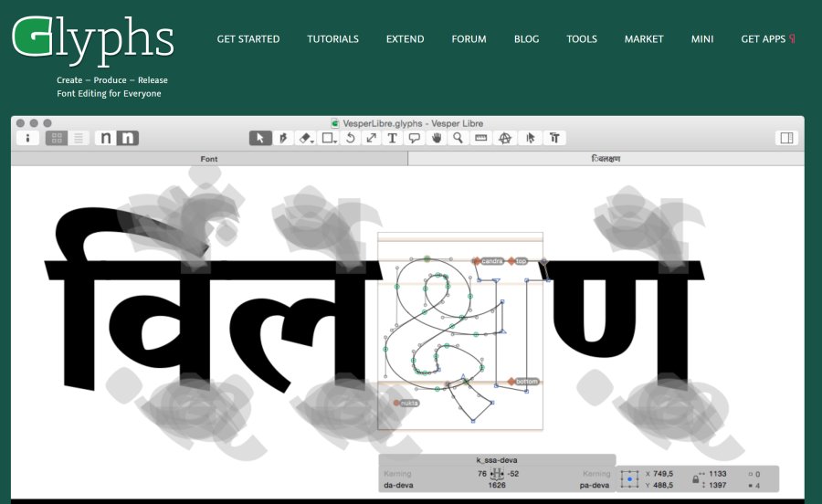This screenshot has width=822, height=504.
Task: Switch to grid view mode
Action: coord(56,138)
